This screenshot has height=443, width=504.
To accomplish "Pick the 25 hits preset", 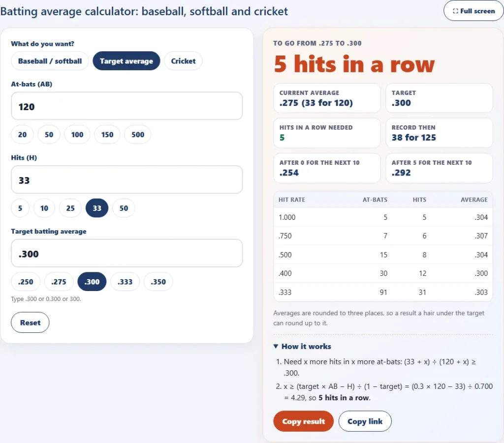I will click(70, 208).
